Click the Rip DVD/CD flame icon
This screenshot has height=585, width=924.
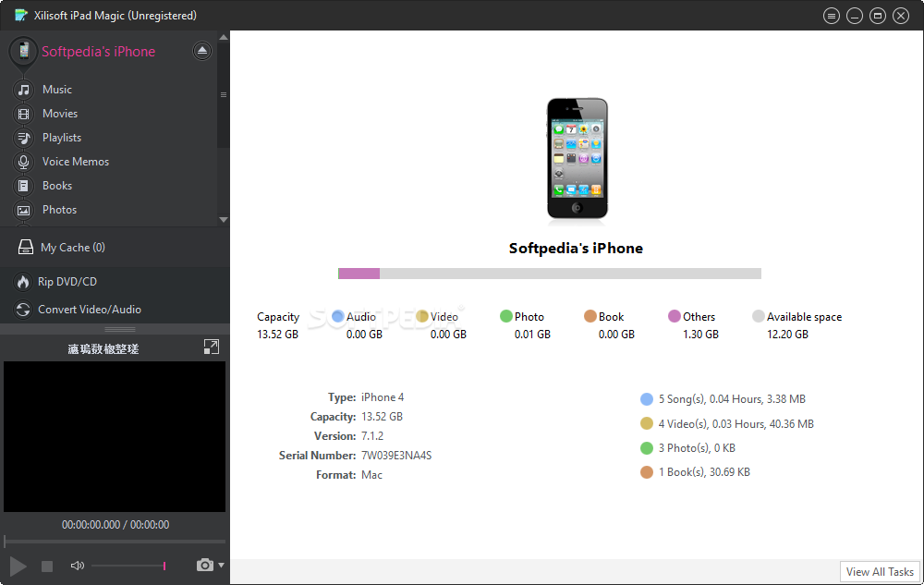tap(23, 282)
